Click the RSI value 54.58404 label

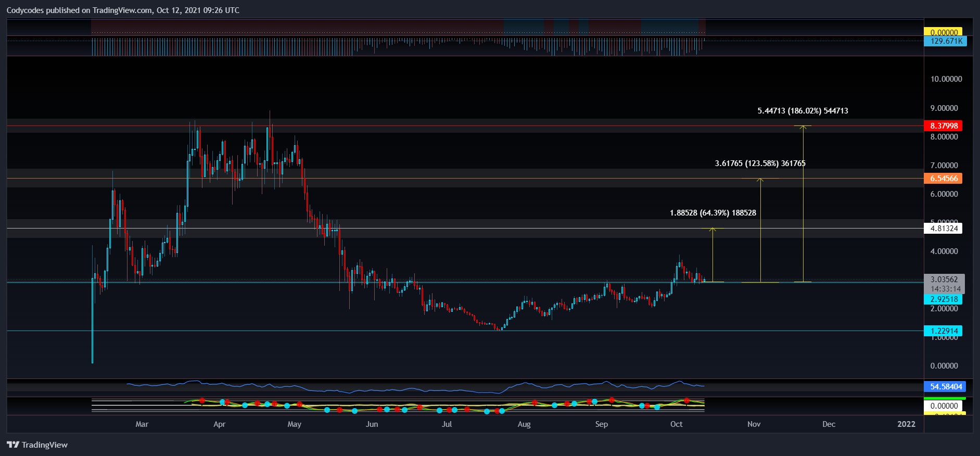tap(945, 387)
